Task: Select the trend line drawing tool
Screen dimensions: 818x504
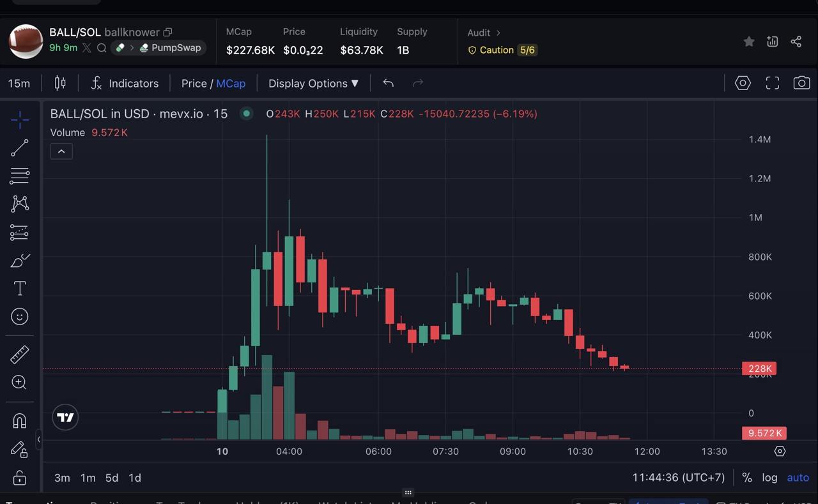Action: click(20, 148)
